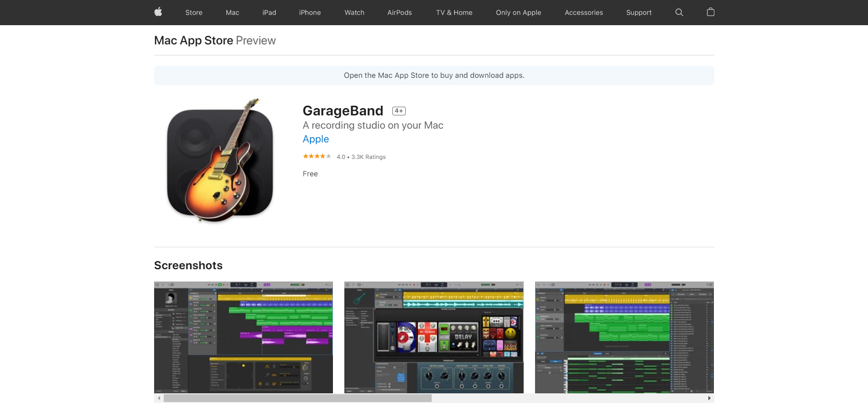Open the Only on Apple menu item
The image size is (868, 413).
[x=519, y=12]
